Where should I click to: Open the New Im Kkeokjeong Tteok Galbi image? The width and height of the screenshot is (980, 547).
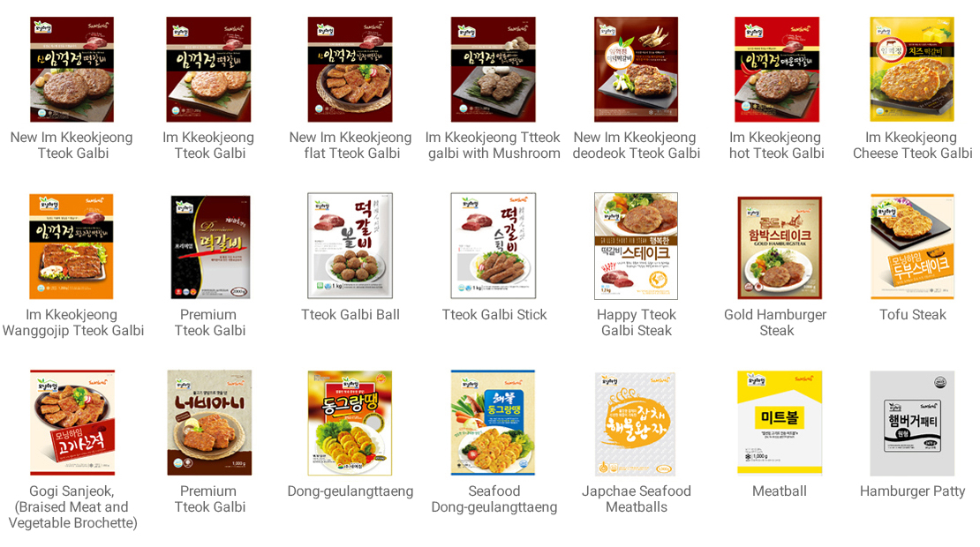pos(72,70)
